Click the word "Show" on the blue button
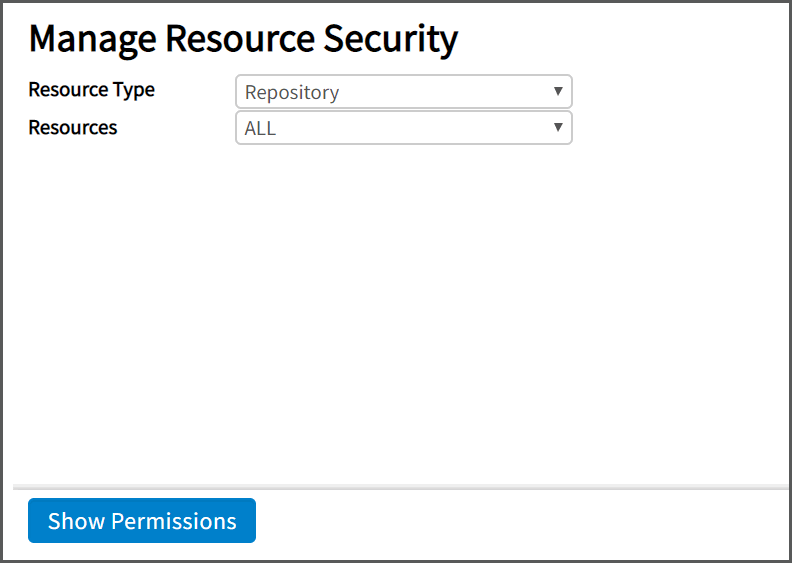Screen dimensions: 792x563 [76, 521]
